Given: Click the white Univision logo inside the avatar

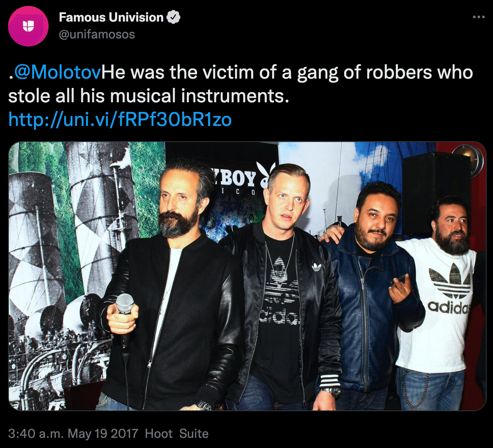Looking at the screenshot, I should coord(28,26).
